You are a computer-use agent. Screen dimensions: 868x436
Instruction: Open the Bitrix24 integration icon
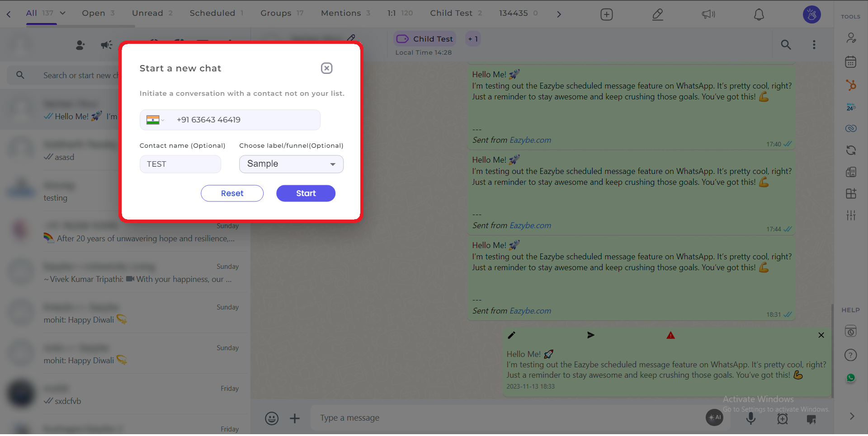coord(851,107)
